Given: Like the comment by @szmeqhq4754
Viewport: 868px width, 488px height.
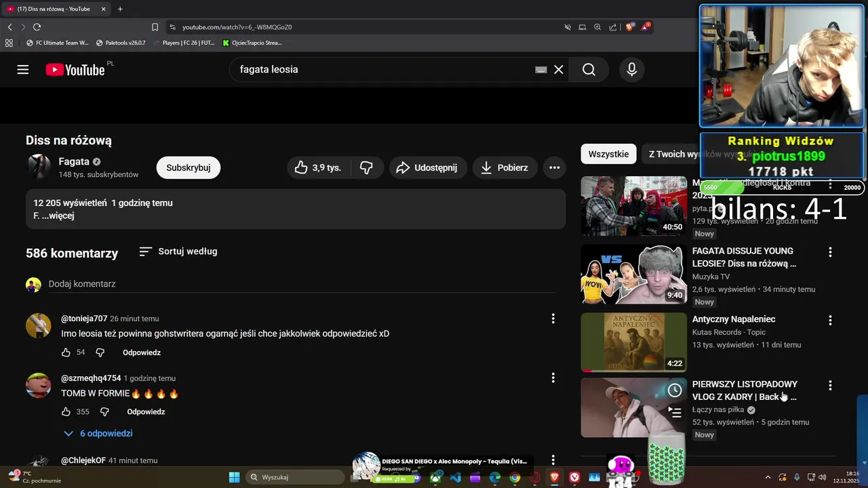Looking at the screenshot, I should (66, 411).
